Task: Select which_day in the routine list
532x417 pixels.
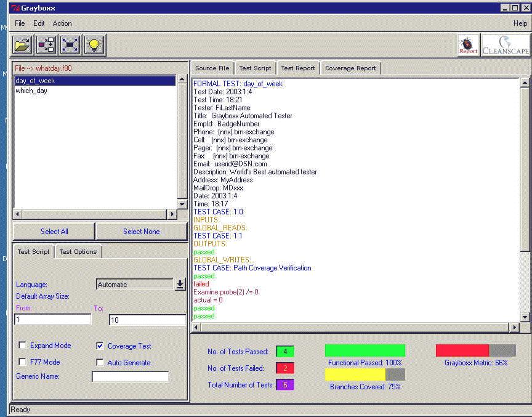Action: [x=95, y=91]
